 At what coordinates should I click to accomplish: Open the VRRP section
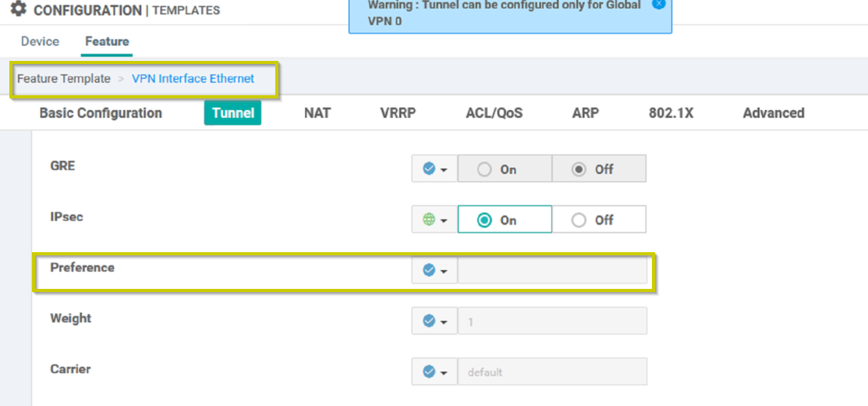point(398,113)
